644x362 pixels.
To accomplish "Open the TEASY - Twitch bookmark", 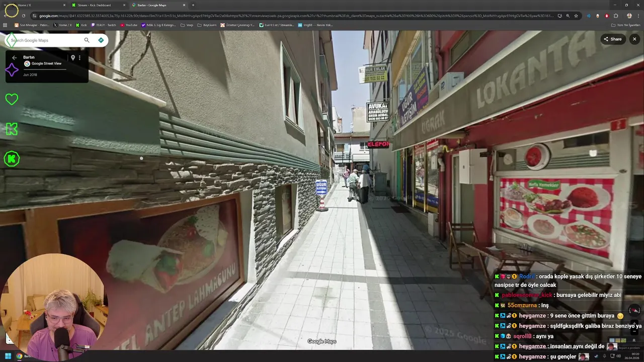I will pyautogui.click(x=104, y=25).
